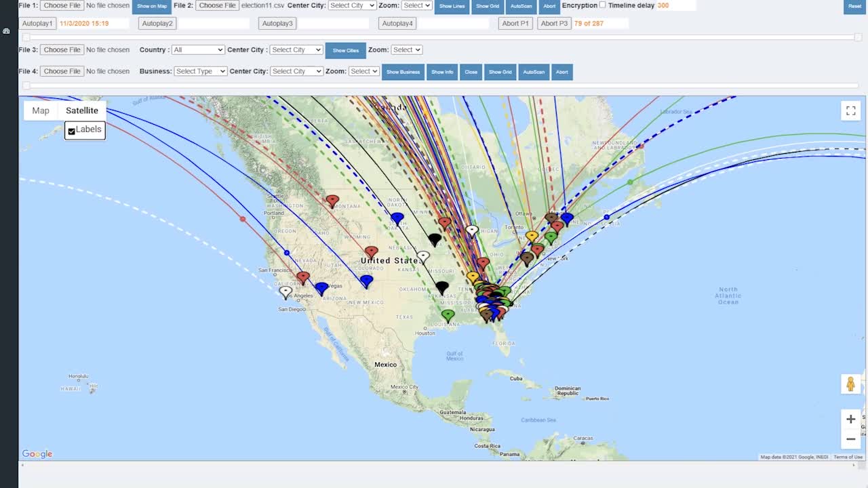Open File 3 Zoom dropdown
The image size is (868, 488).
(x=406, y=49)
